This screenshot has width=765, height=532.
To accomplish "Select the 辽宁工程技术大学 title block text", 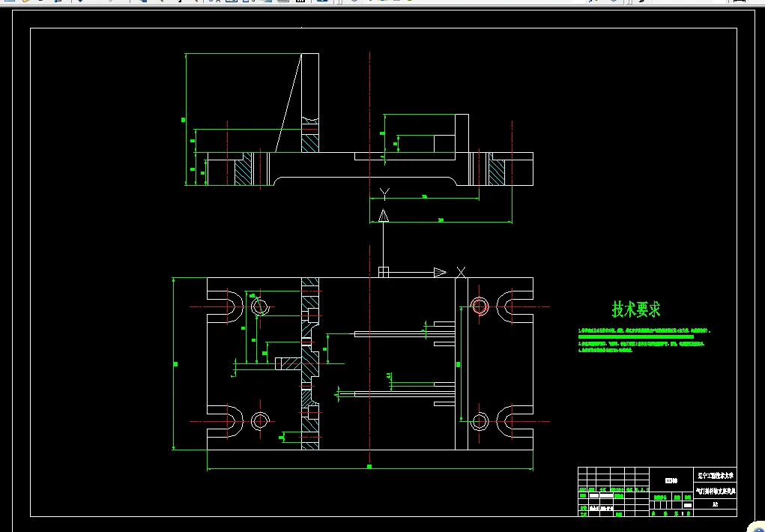I will coord(716,475).
